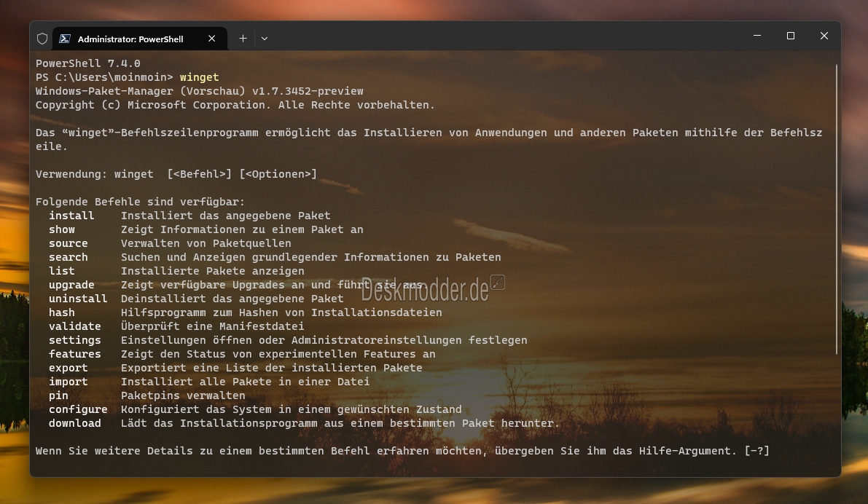
Task: Click 'Konfiguriert das System' description
Action: coord(292,409)
